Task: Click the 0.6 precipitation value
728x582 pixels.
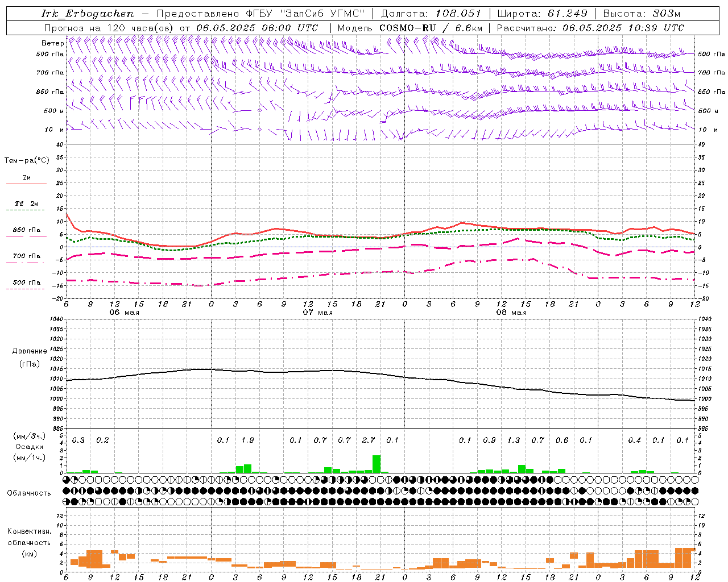Action: (x=562, y=440)
